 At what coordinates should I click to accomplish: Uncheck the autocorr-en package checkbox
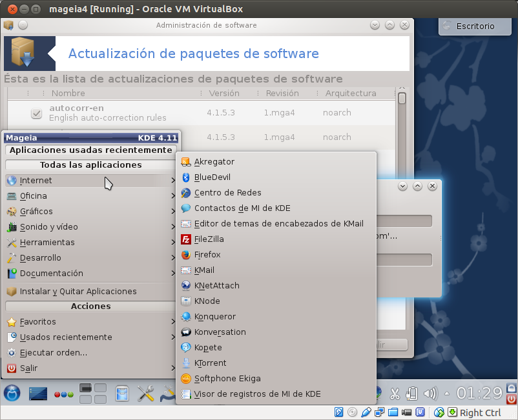(x=36, y=114)
